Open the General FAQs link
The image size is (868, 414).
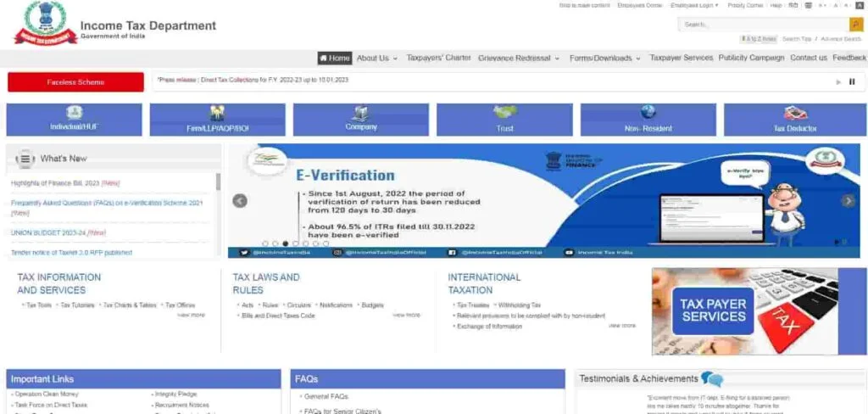[x=326, y=397]
